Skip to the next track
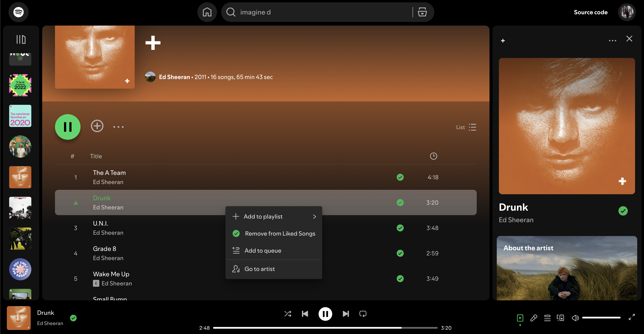 tap(346, 314)
